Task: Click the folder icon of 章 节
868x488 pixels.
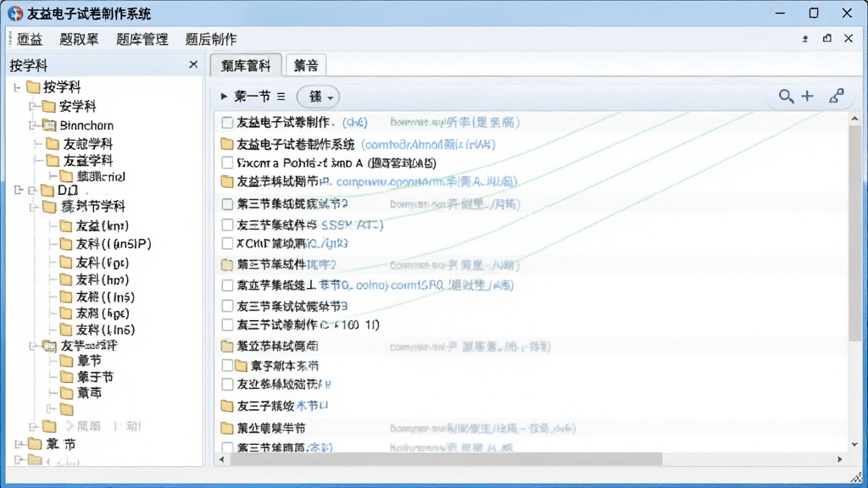Action: [x=35, y=444]
